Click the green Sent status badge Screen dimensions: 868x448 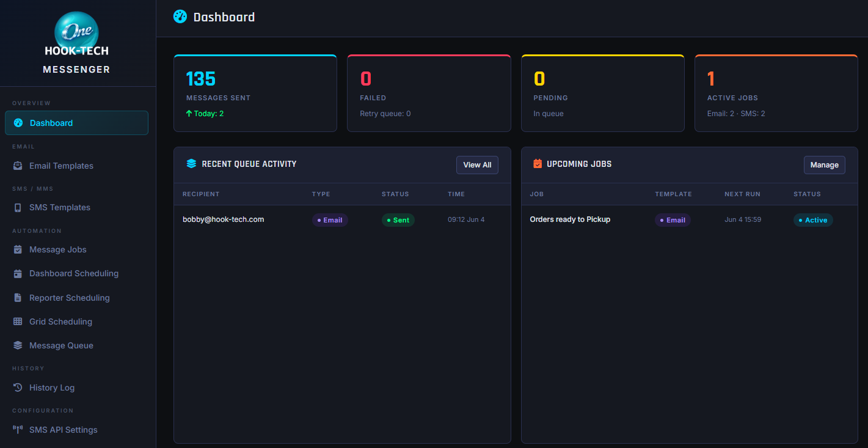click(x=398, y=220)
